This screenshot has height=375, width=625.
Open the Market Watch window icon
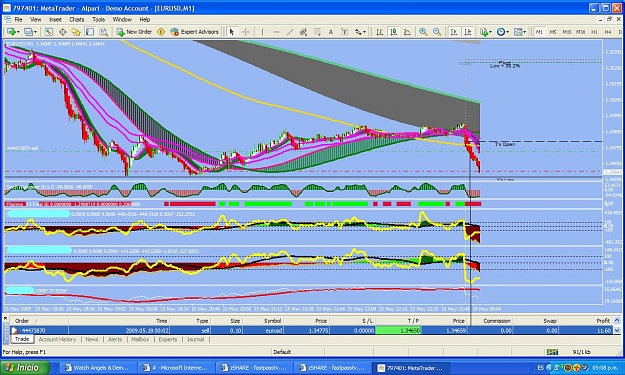click(x=49, y=32)
